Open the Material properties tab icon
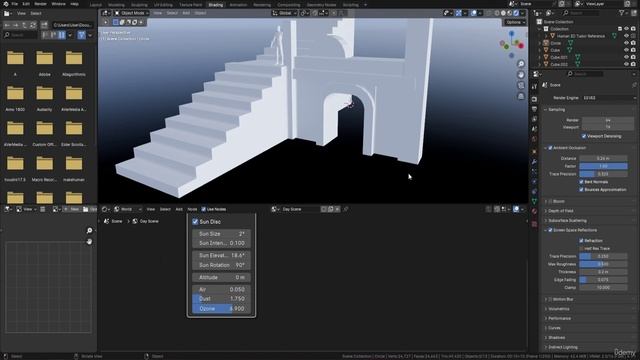640x360 pixels. click(534, 211)
